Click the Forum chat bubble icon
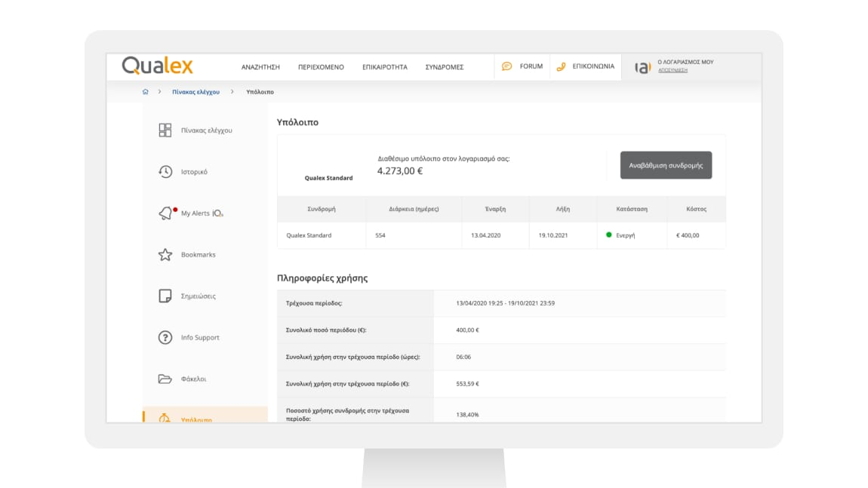Screen dimensions: 868x488 [x=506, y=66]
